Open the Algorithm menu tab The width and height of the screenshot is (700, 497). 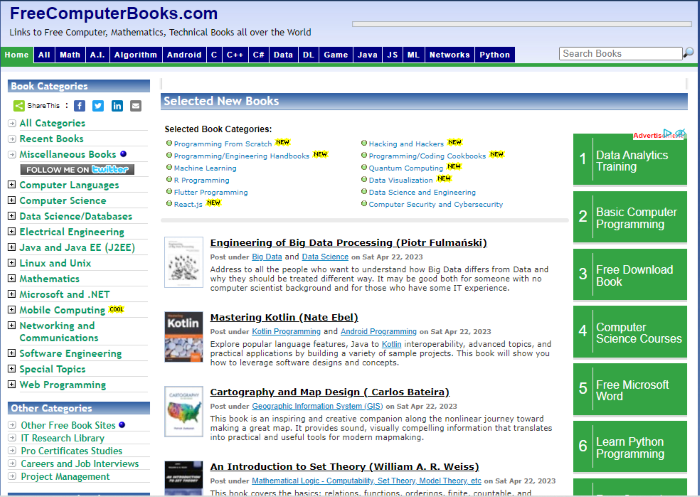pyautogui.click(x=136, y=55)
